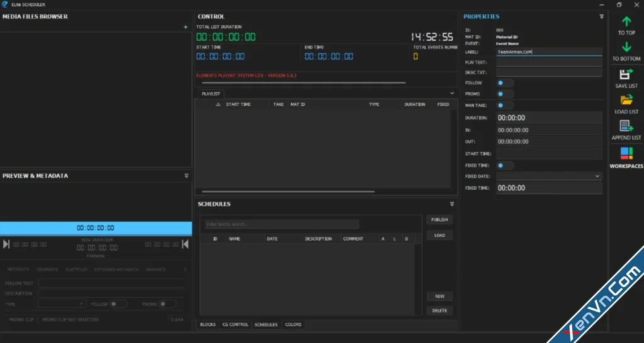This screenshot has width=644, height=343.
Task: Show more metadata tabs with arrow
Action: click(185, 269)
